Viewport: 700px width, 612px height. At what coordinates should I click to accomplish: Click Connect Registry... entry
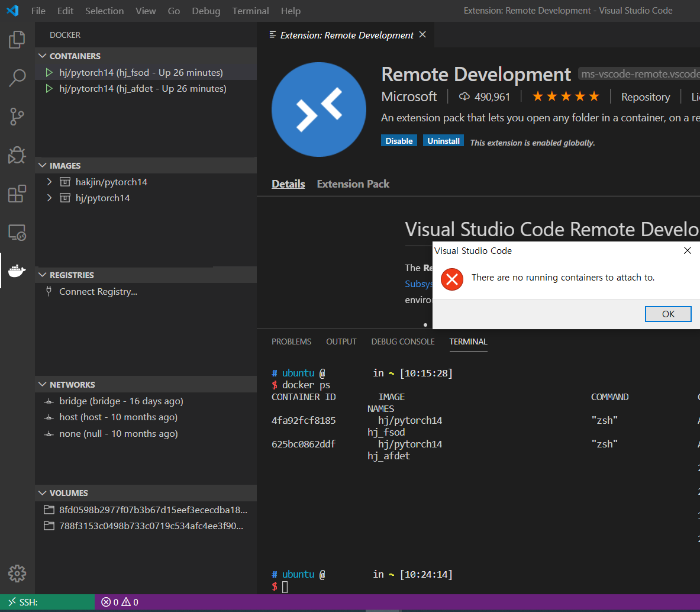point(146,291)
